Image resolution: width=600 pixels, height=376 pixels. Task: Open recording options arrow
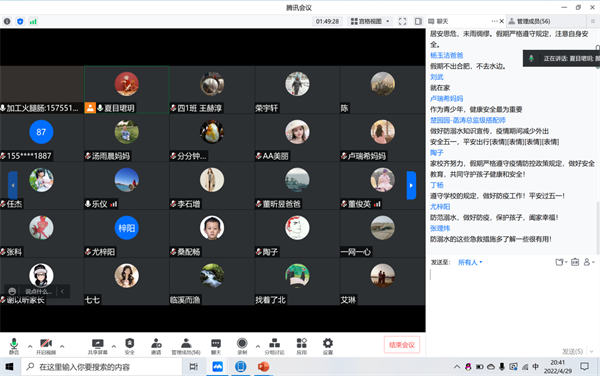(258, 346)
